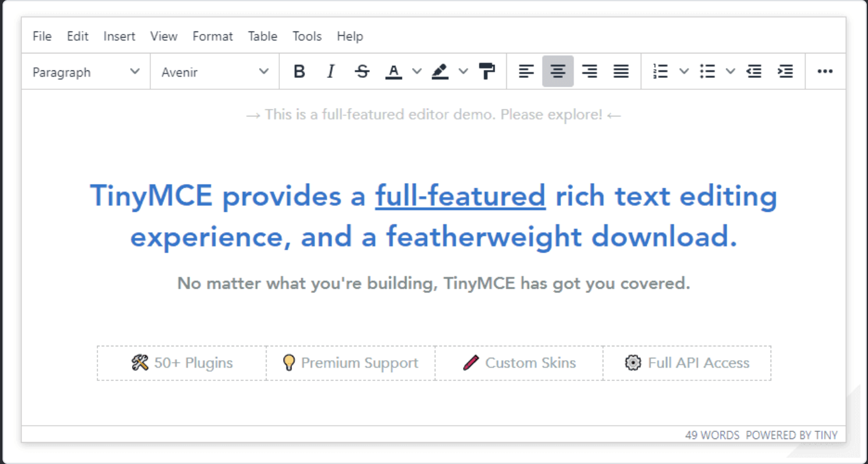The image size is (868, 464).
Task: Click the Full API Access table cell
Action: click(687, 363)
